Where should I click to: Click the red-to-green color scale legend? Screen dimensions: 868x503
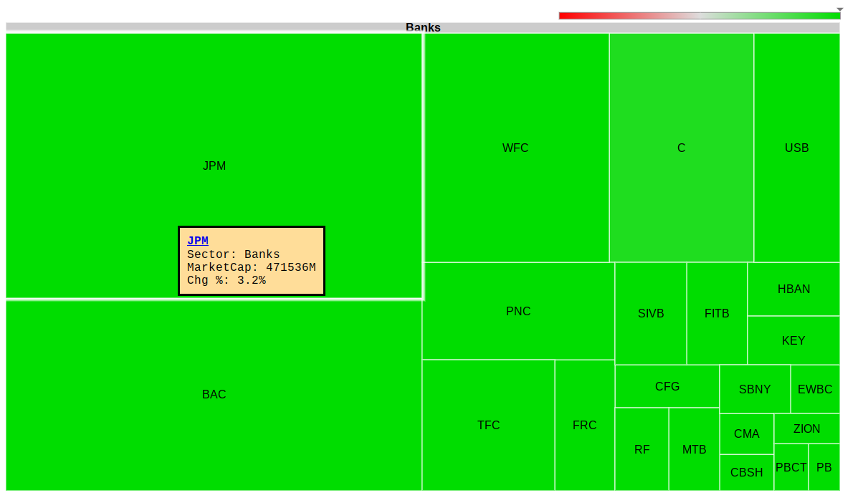[x=700, y=16]
